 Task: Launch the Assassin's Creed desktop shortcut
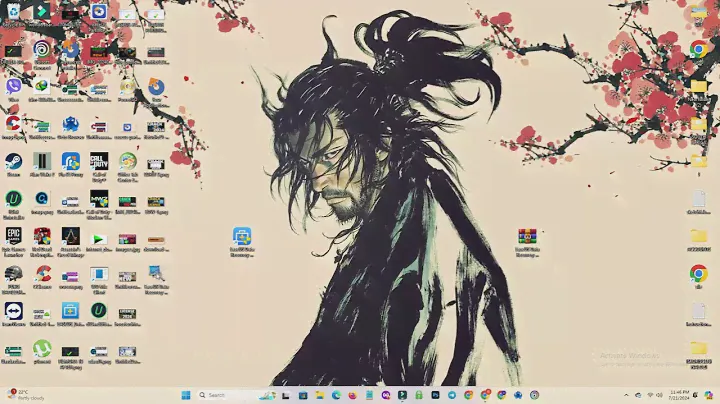70,236
